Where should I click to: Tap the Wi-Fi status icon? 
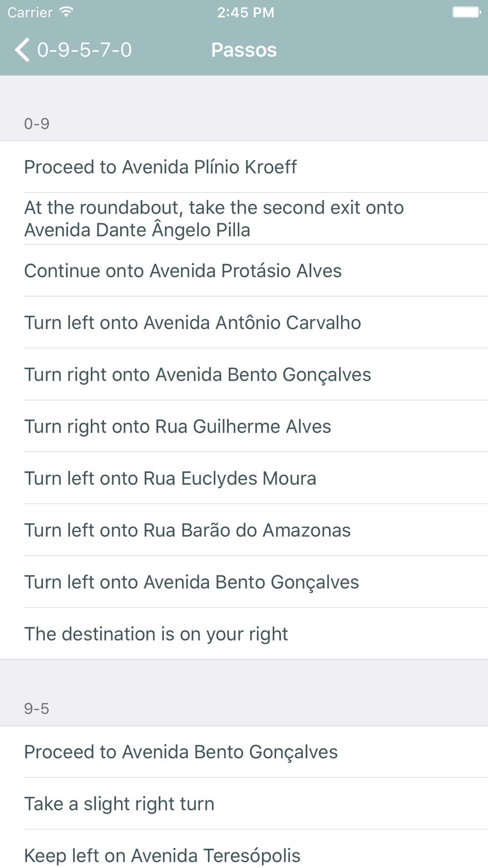tap(66, 12)
